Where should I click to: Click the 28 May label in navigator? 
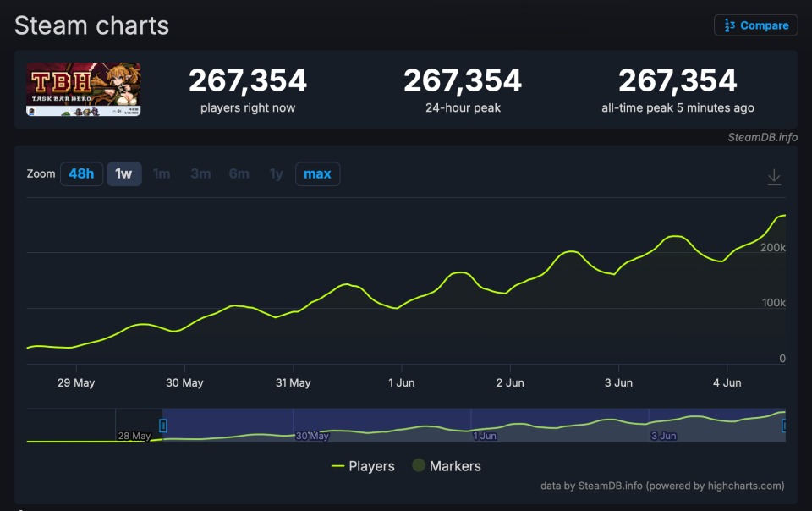[x=134, y=436]
